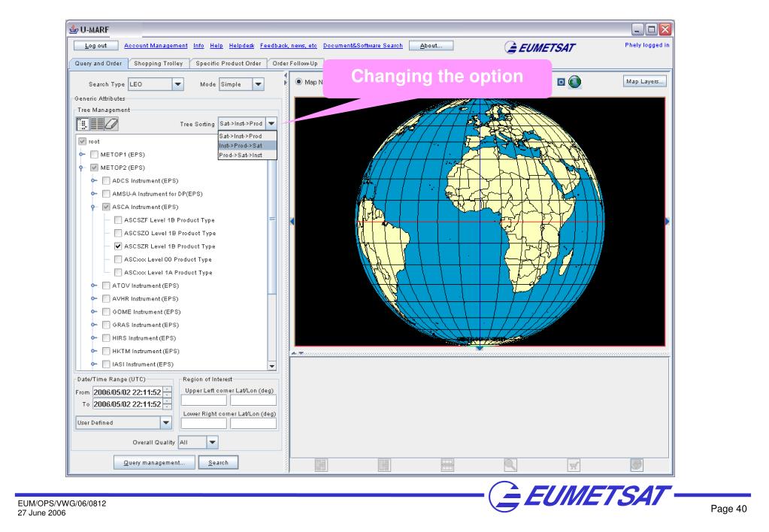Click the EUMETSAT logo in the header

(540, 47)
